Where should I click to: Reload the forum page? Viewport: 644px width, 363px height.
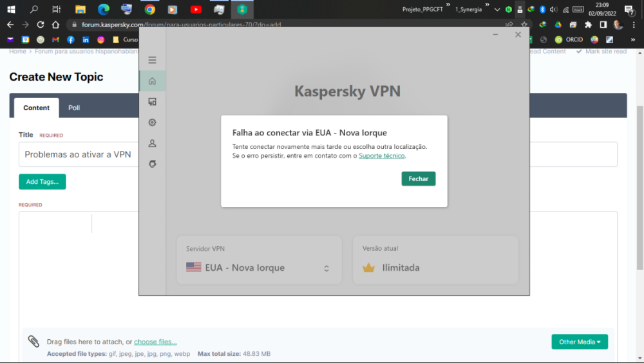40,25
